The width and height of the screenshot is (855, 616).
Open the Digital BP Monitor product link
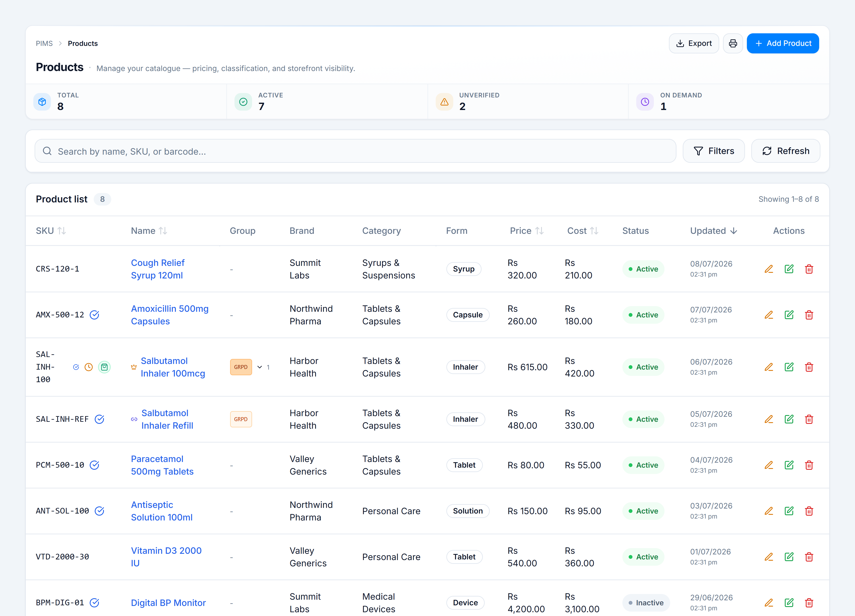168,602
